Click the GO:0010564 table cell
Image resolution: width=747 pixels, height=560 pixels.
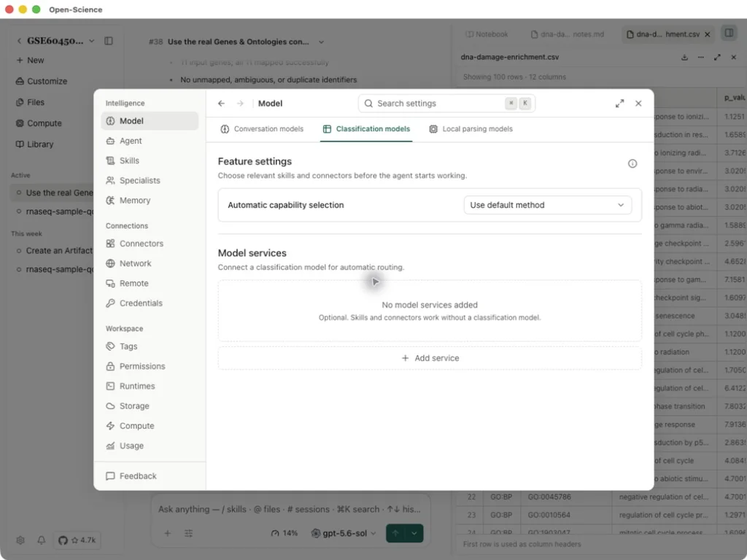566,516
